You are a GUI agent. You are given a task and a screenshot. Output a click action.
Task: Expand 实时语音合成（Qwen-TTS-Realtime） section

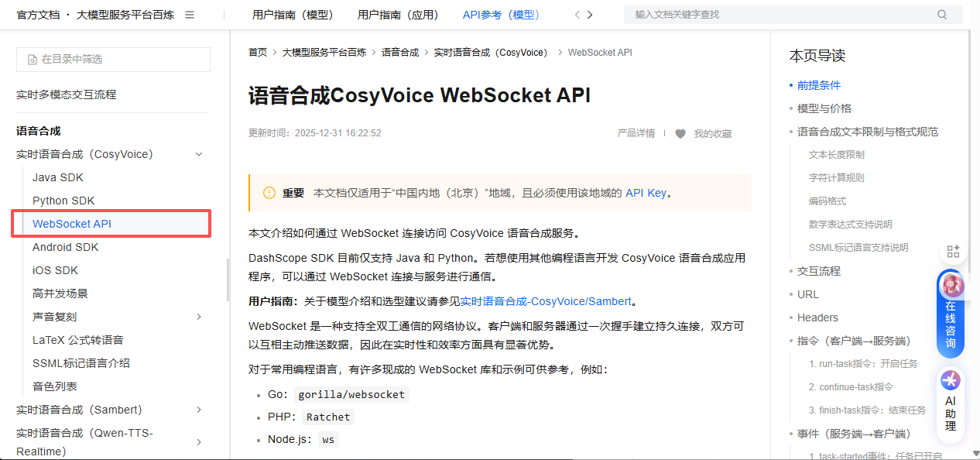pyautogui.click(x=199, y=442)
